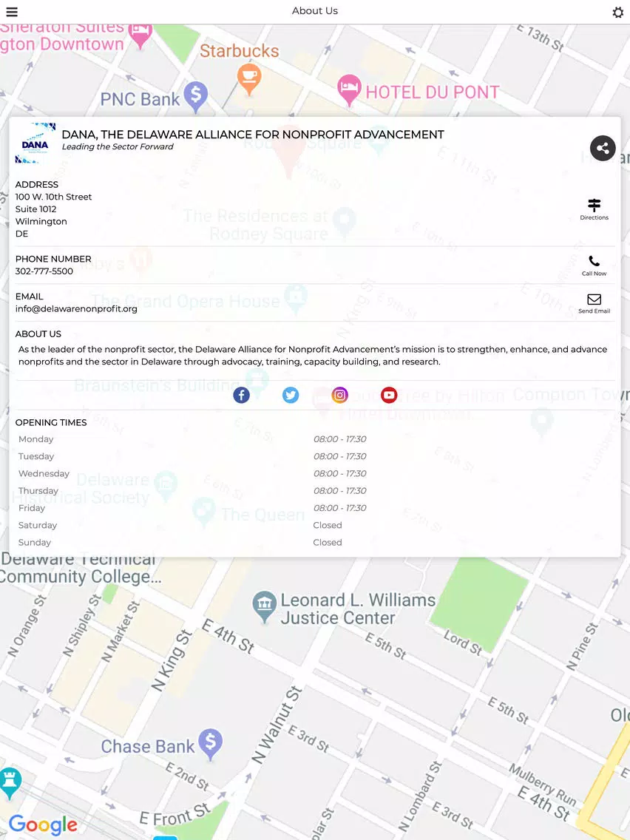Select the Chase Bank map pin
630x840 pixels.
coord(211,744)
